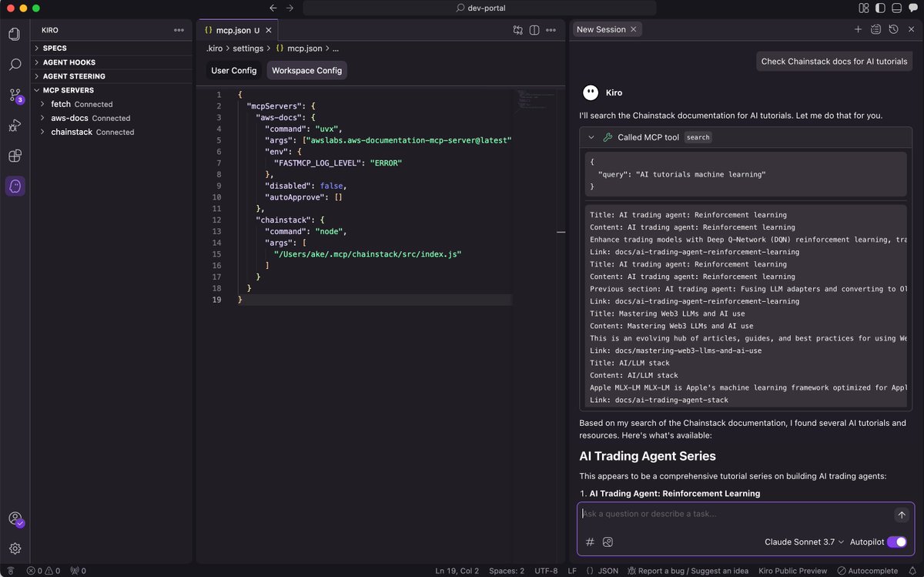Switch to Workspace Config
This screenshot has height=577, width=924.
pyautogui.click(x=306, y=71)
